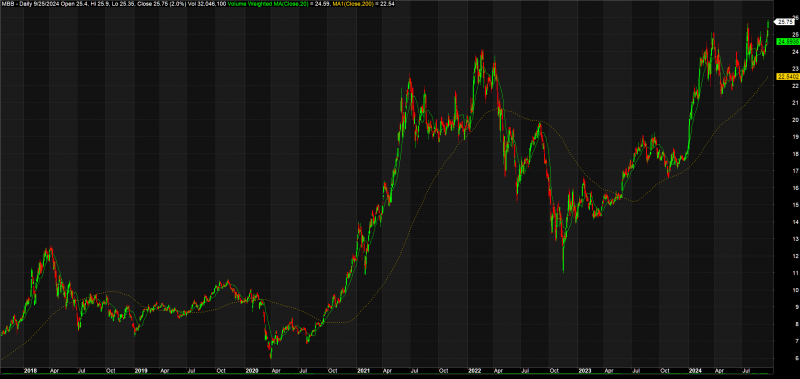Click the 6 level on price axis

tap(780, 358)
